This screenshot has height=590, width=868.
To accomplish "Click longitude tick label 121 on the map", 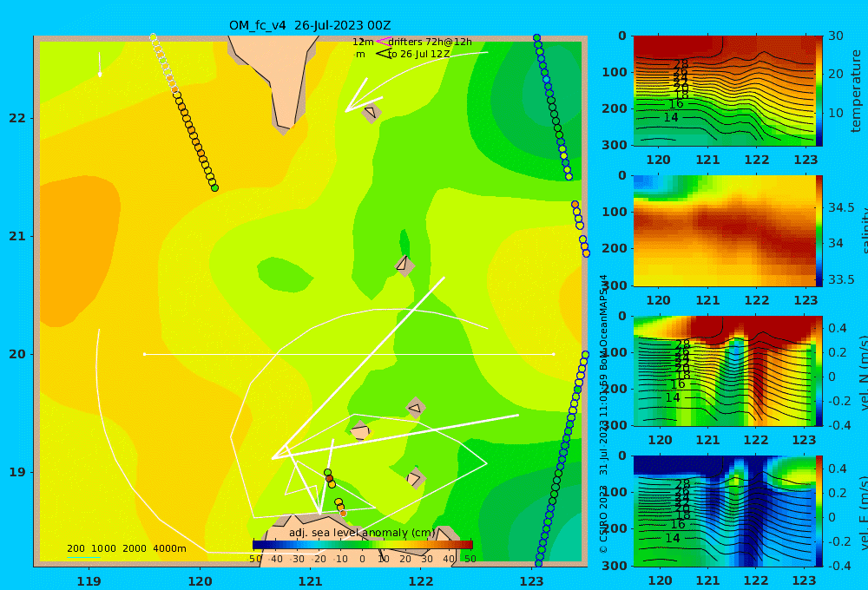I will (x=311, y=581).
